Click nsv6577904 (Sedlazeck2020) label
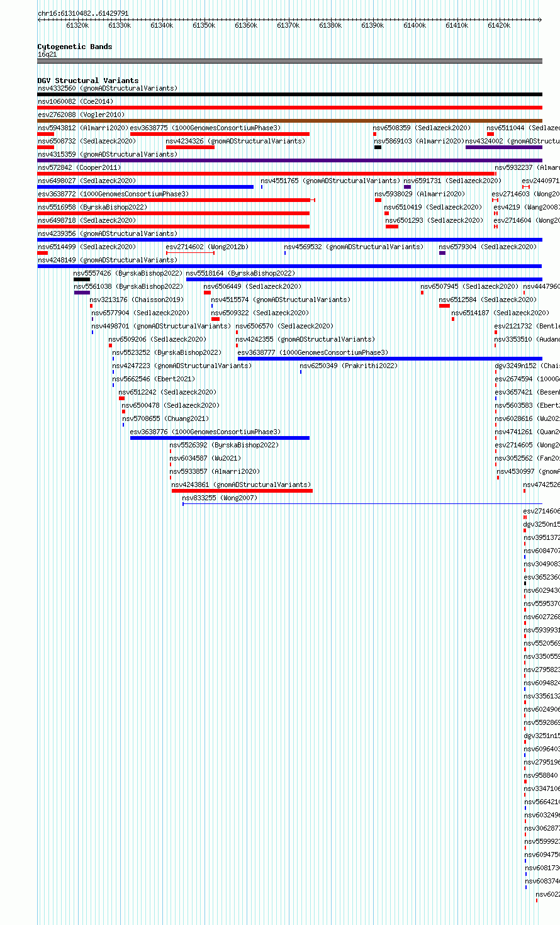 [x=140, y=313]
